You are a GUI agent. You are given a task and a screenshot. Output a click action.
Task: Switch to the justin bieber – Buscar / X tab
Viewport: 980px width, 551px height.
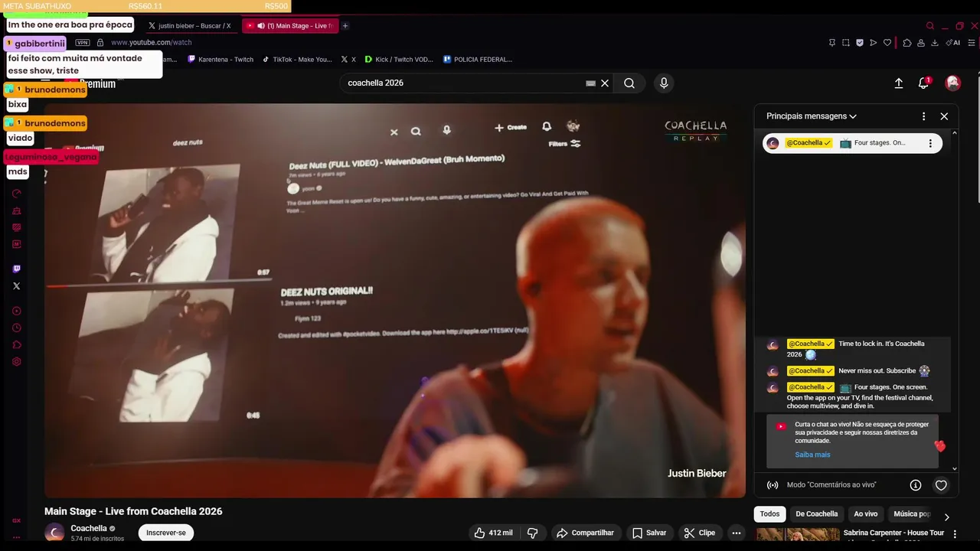click(x=189, y=26)
